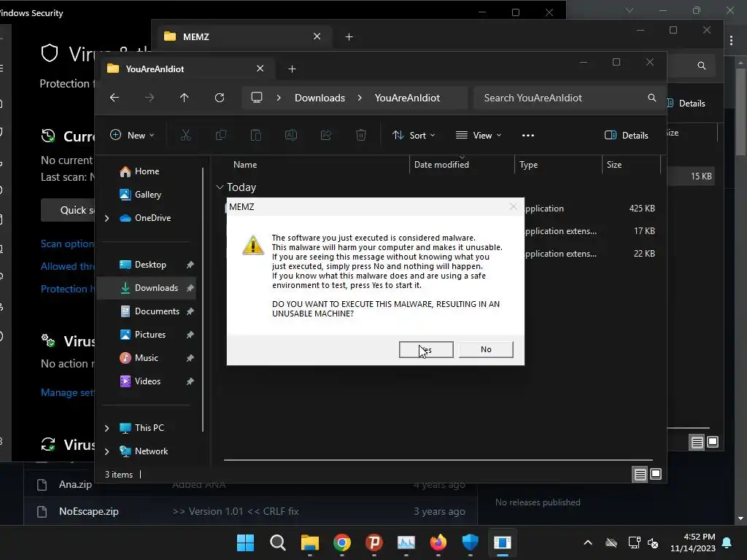Viewport: 747px width, 560px height.
Task: Open the New item dropdown
Action: (132, 135)
